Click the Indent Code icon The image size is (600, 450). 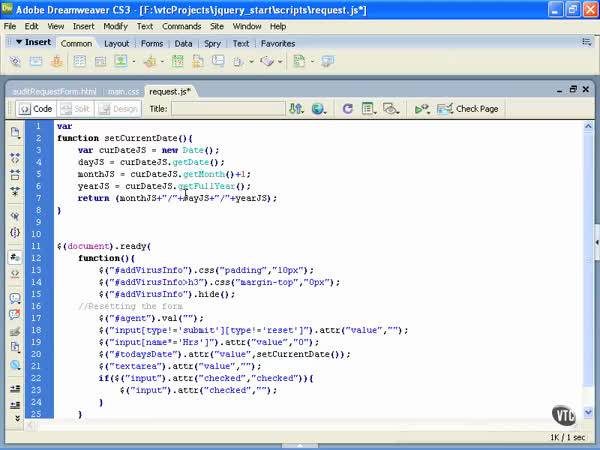click(x=15, y=387)
